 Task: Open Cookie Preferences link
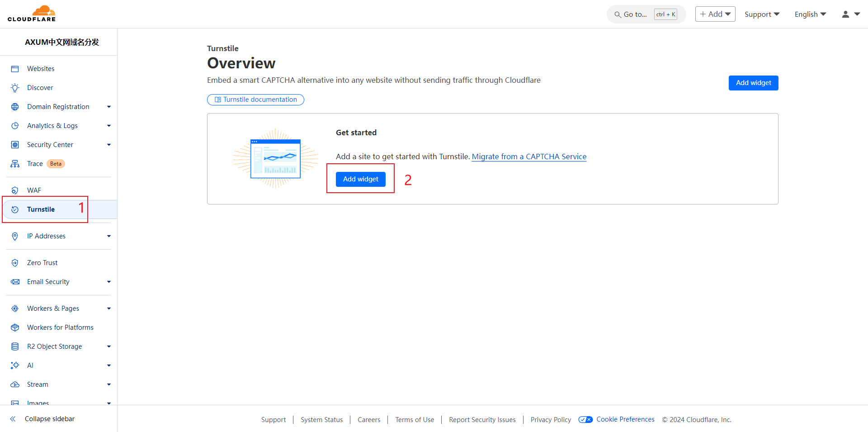click(625, 419)
